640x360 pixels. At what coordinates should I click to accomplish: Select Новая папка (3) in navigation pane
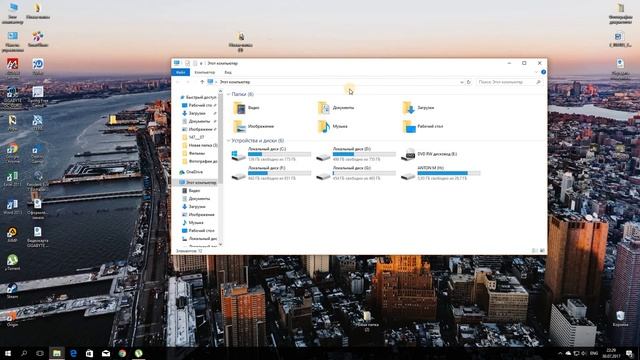point(199,145)
